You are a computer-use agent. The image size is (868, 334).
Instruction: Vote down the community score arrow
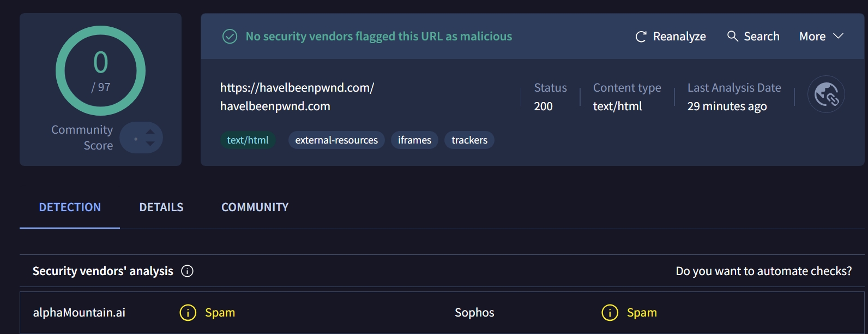pyautogui.click(x=150, y=144)
